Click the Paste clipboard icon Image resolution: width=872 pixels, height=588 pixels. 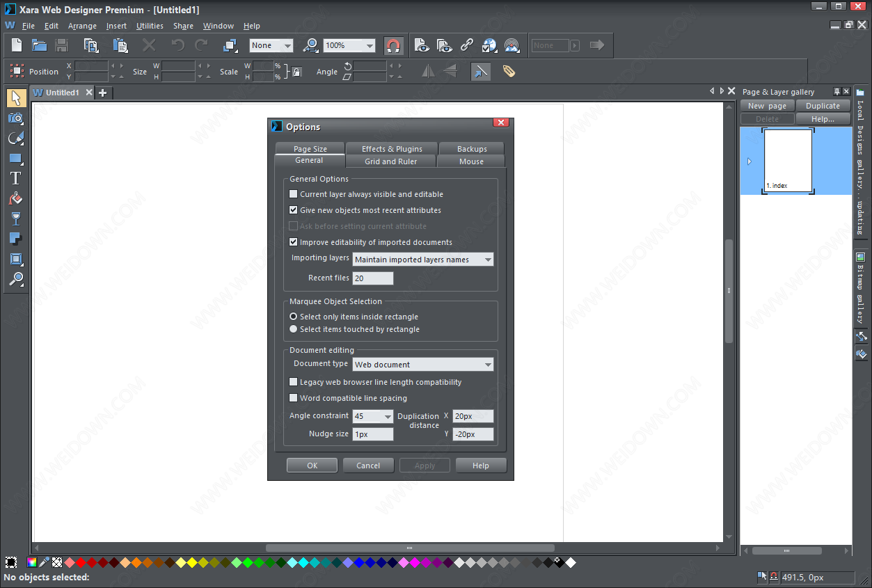pyautogui.click(x=120, y=45)
